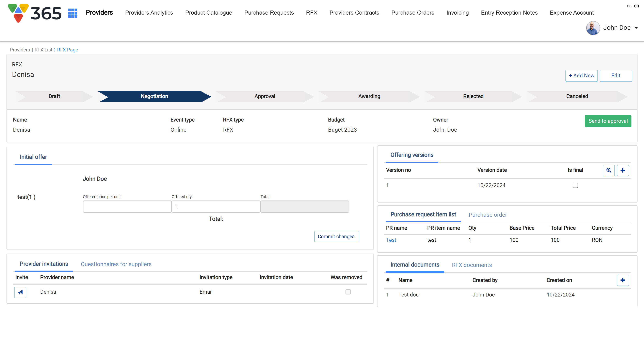Toggle Was removed checkbox for Denisa
The image size is (644, 337).
coord(348,292)
